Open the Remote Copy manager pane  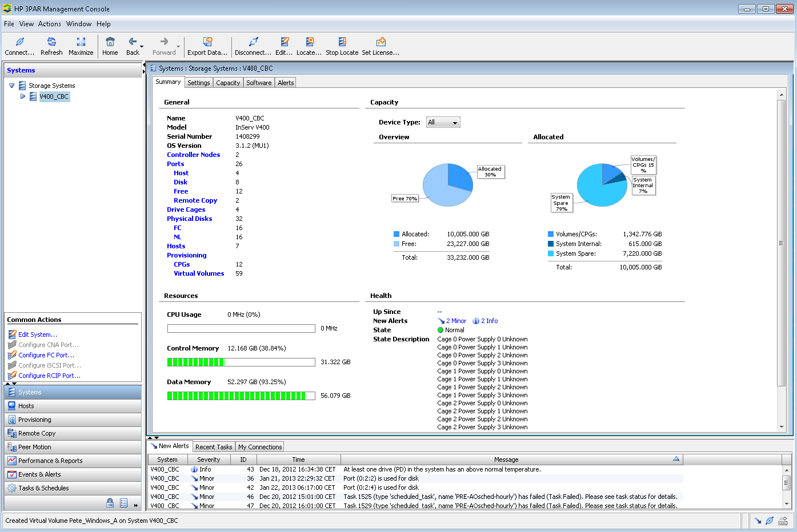click(x=73, y=433)
